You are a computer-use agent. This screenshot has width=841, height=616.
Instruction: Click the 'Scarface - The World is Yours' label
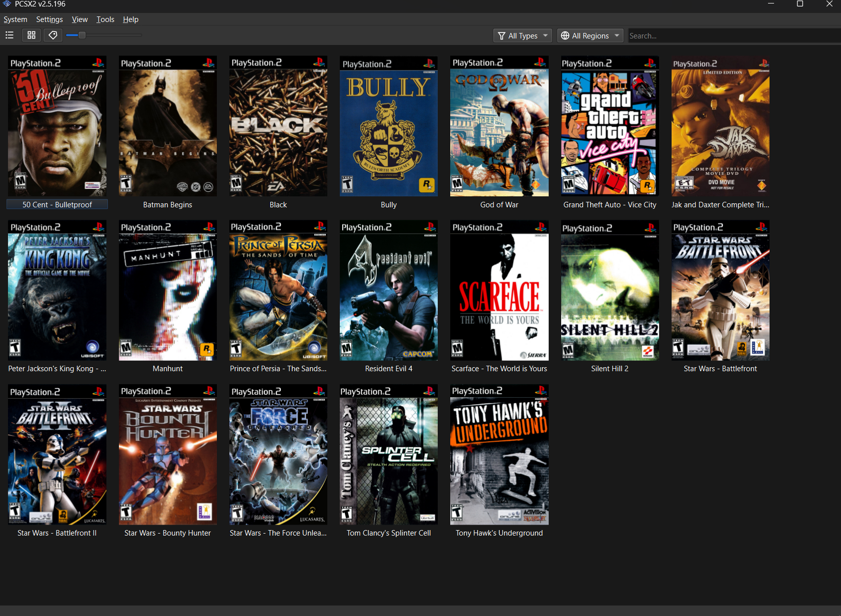point(499,369)
